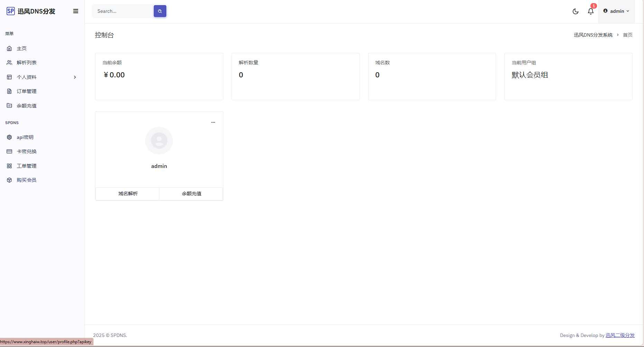Click the api密钥 cube icon
Viewport: 644px width, 347px height.
9,137
